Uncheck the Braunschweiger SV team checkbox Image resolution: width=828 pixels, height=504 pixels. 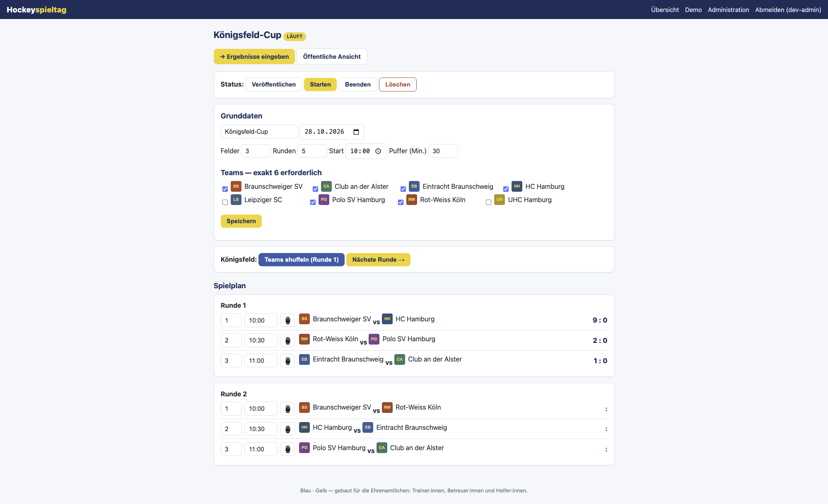click(225, 189)
